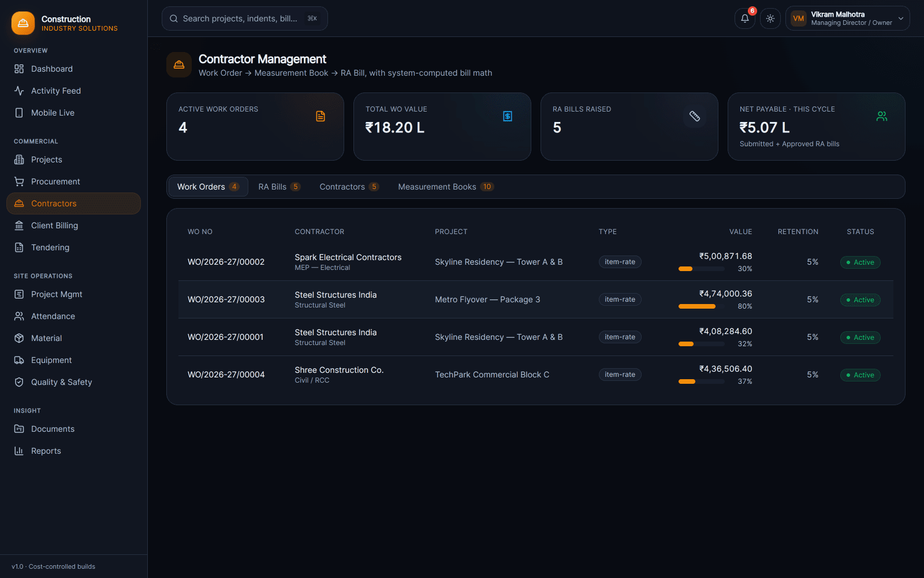Viewport: 924px width, 578px height.
Task: Open Reports from the sidebar
Action: click(x=73, y=451)
